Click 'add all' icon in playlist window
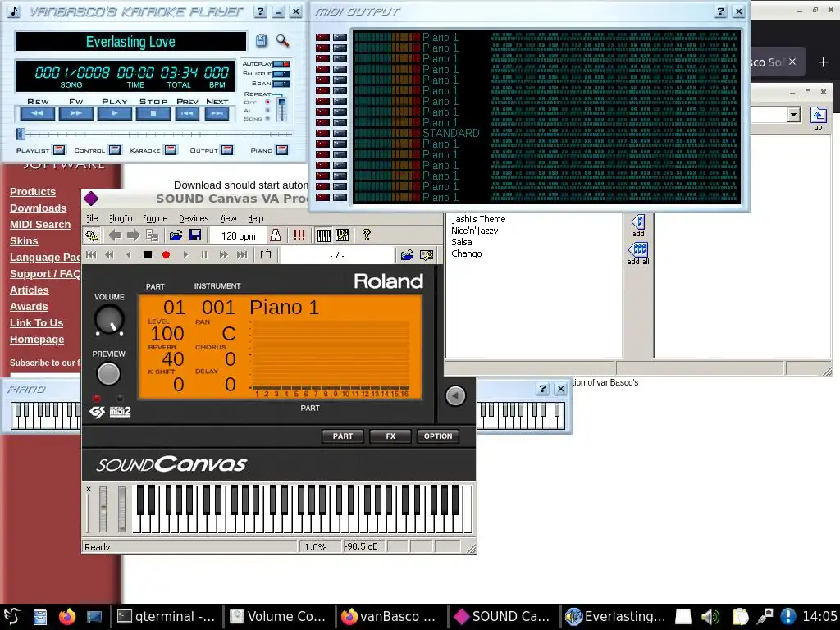This screenshot has height=630, width=840. [x=638, y=254]
